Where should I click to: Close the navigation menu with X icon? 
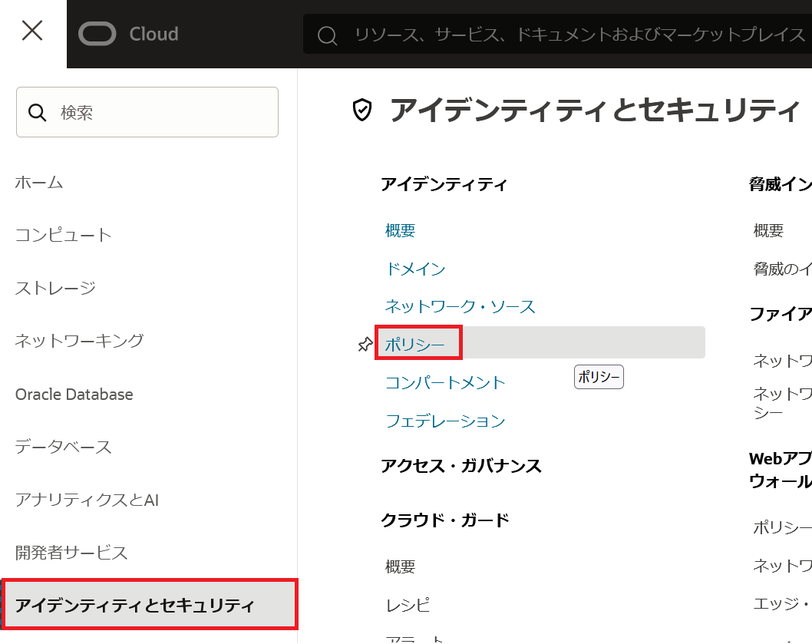coord(32,31)
